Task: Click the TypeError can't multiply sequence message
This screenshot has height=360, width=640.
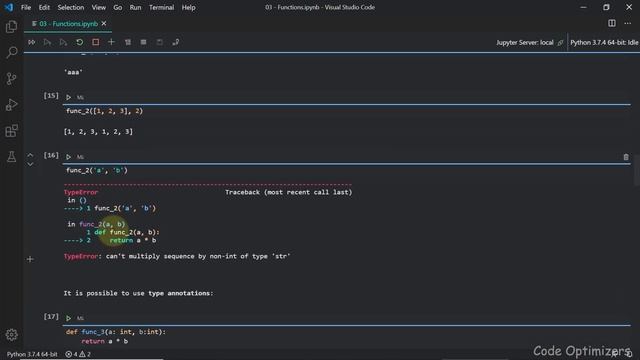Action: tap(177, 256)
